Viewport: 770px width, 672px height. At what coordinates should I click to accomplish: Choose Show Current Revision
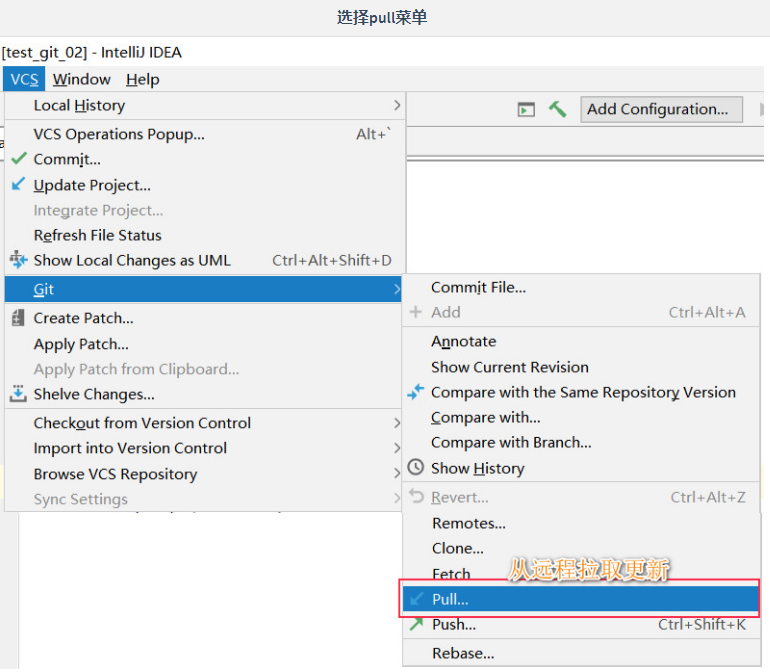point(581,367)
